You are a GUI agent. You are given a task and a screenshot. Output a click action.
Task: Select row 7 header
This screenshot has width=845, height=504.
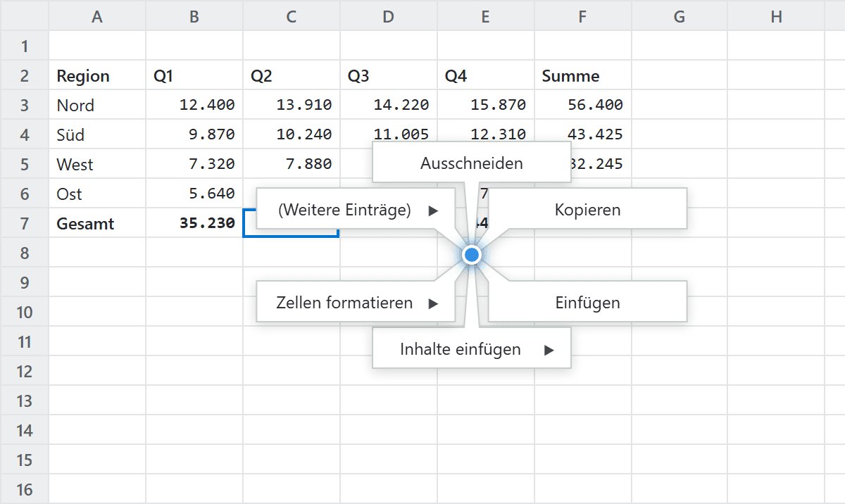click(25, 223)
